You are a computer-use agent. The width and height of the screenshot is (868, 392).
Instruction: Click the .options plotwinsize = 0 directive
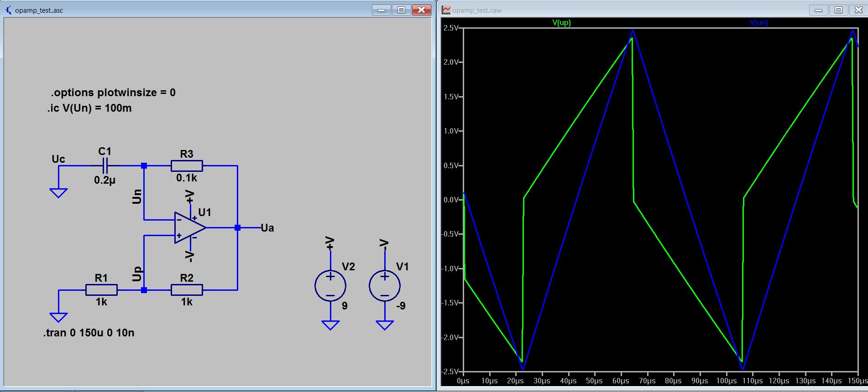click(113, 93)
